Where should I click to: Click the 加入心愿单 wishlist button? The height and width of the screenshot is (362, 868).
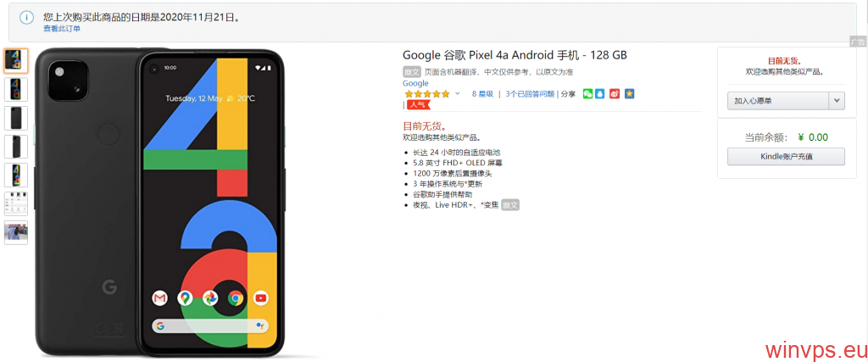coord(778,101)
